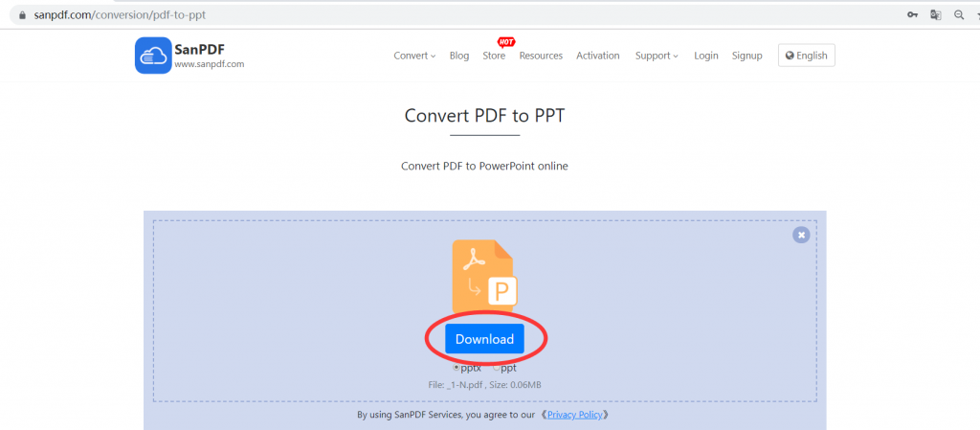Click the zoom magnifier icon
Image resolution: width=980 pixels, height=430 pixels.
point(959,15)
